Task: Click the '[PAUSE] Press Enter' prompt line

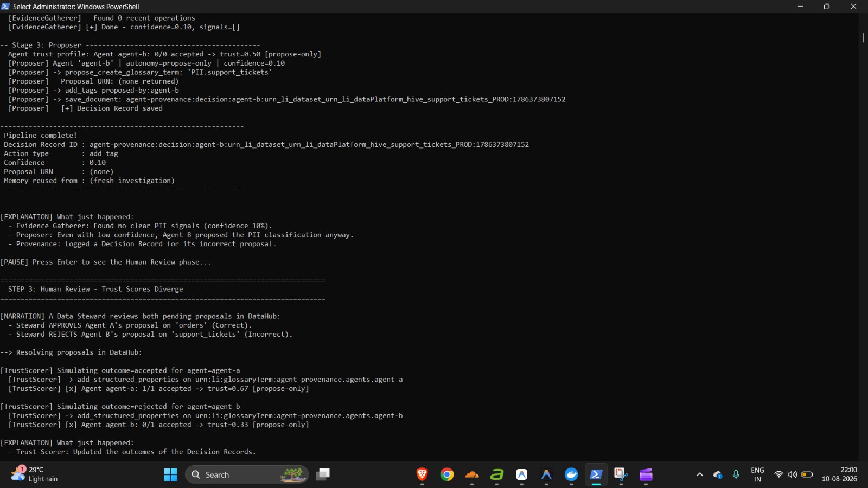Action: click(x=106, y=262)
